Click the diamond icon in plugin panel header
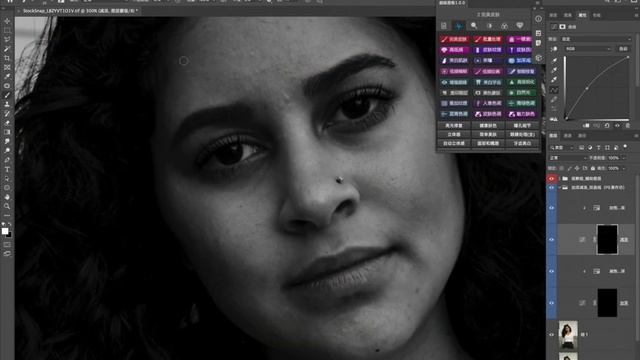Image resolution: width=640 pixels, height=360 pixels. pos(520,26)
